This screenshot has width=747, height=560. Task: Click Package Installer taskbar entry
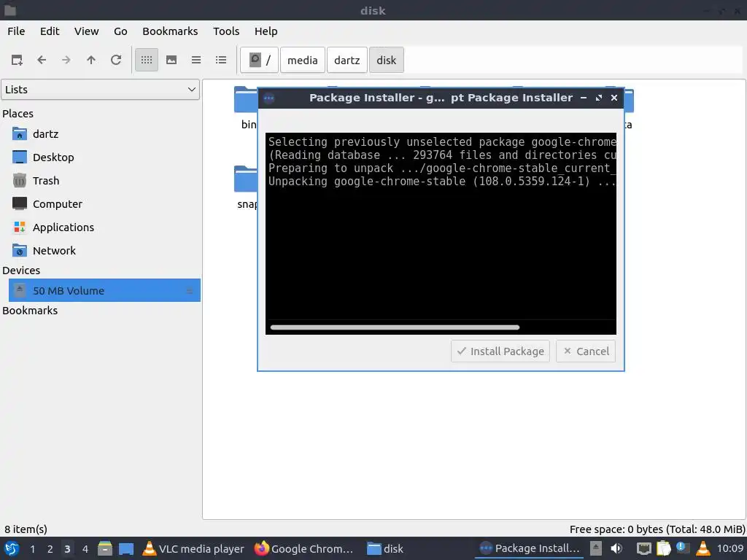coord(530,548)
